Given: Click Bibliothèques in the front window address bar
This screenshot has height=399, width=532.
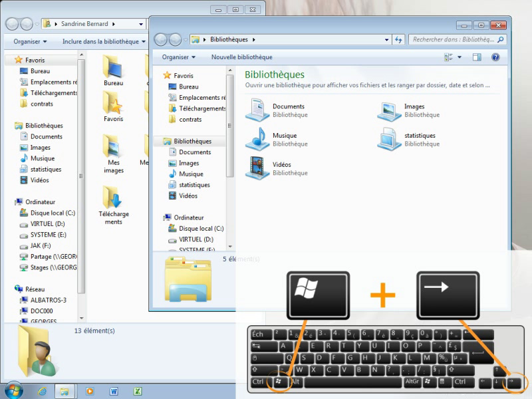Looking at the screenshot, I should [x=229, y=39].
